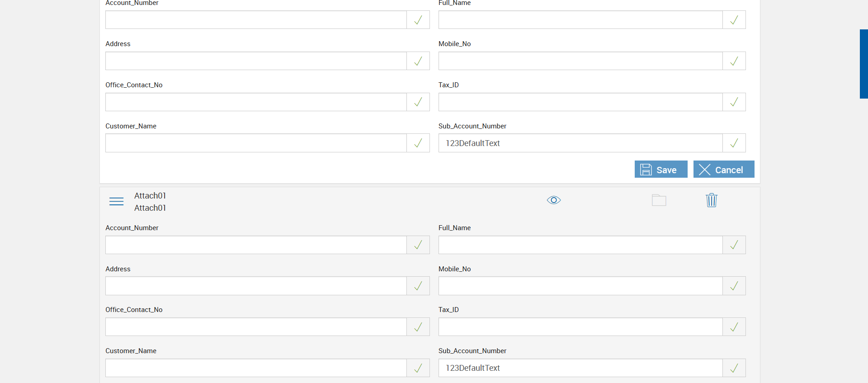Select Sub_Account_Number field in Attach01 section
The image size is (868, 383).
pyautogui.click(x=580, y=368)
